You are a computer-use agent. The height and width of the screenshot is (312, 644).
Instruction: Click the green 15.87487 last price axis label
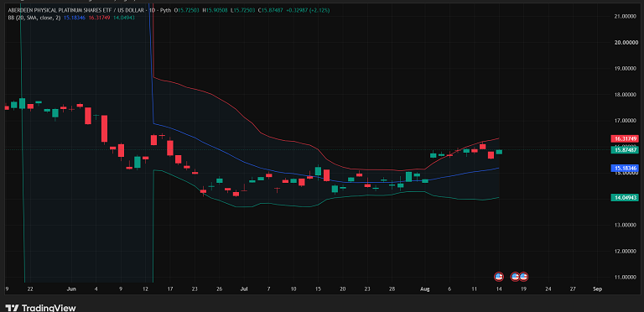[624, 150]
